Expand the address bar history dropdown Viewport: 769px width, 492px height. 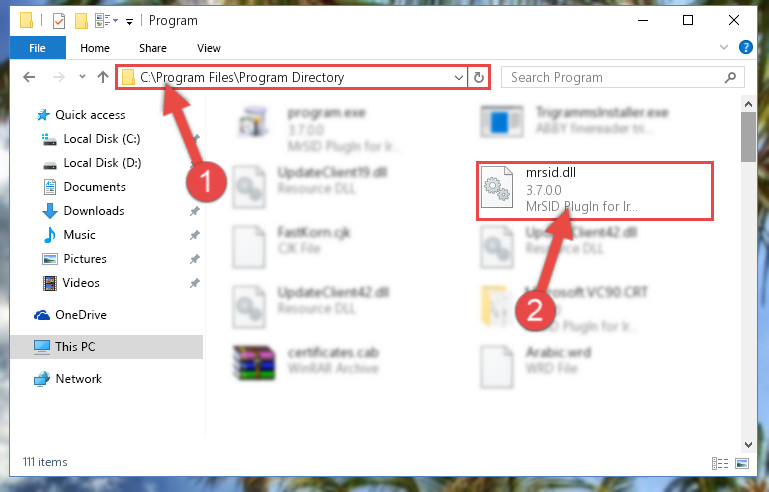459,78
